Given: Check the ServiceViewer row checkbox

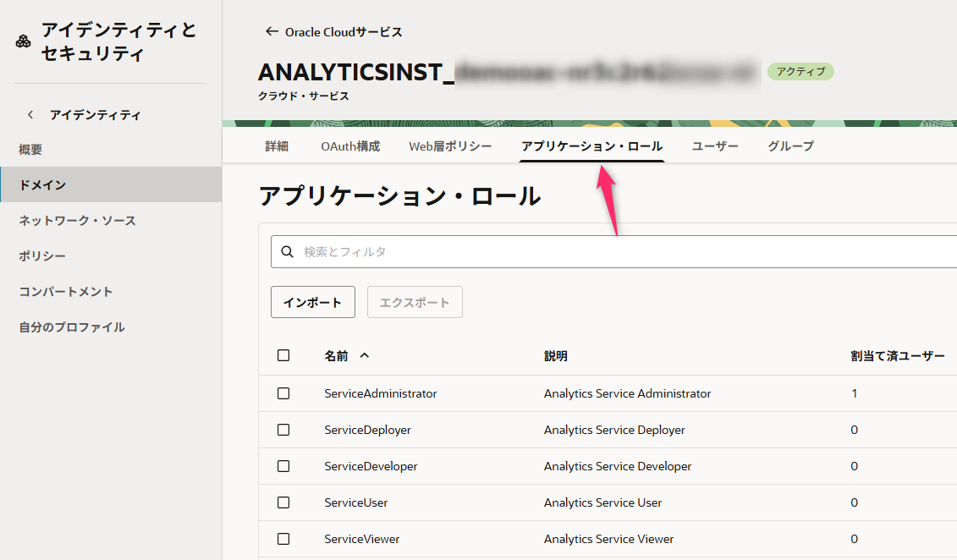Looking at the screenshot, I should coord(283,539).
